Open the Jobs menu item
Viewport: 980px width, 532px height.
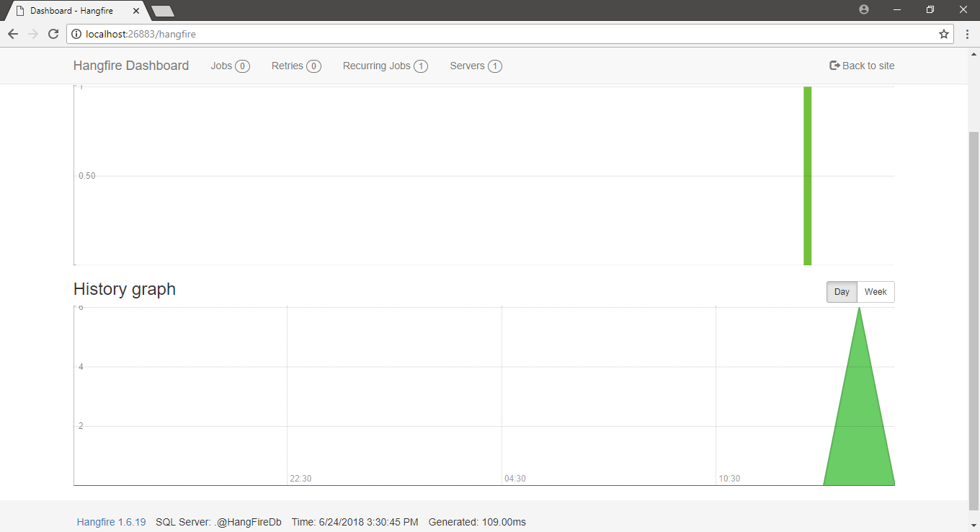pyautogui.click(x=230, y=66)
